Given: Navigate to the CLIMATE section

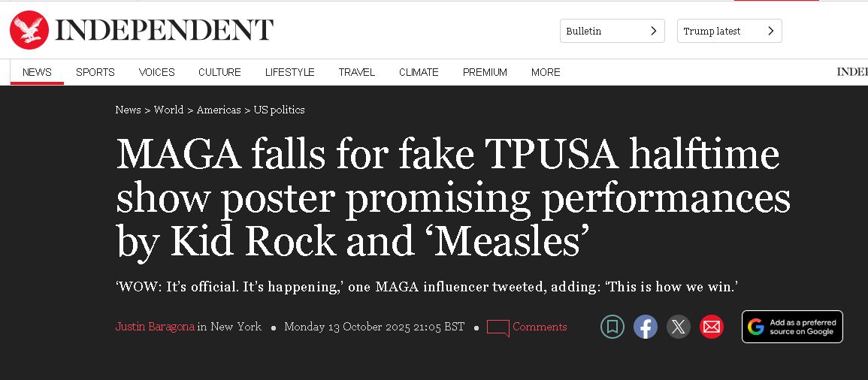Looking at the screenshot, I should pyautogui.click(x=419, y=72).
